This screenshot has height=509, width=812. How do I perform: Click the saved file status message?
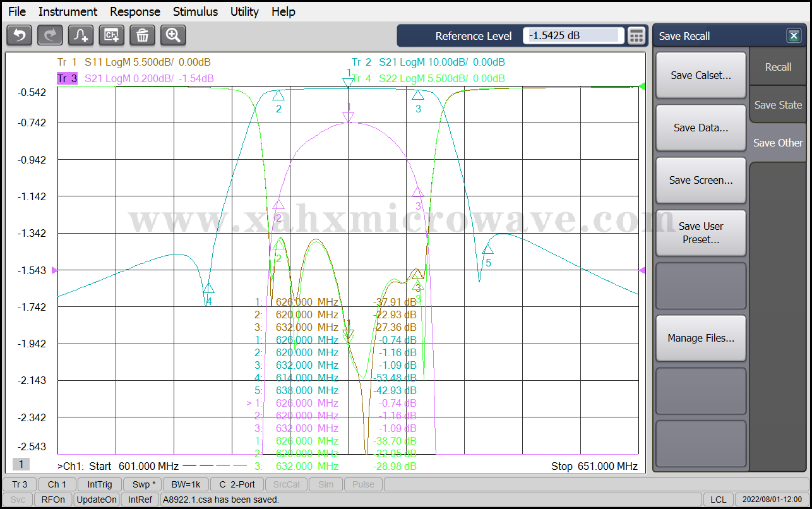pyautogui.click(x=222, y=500)
